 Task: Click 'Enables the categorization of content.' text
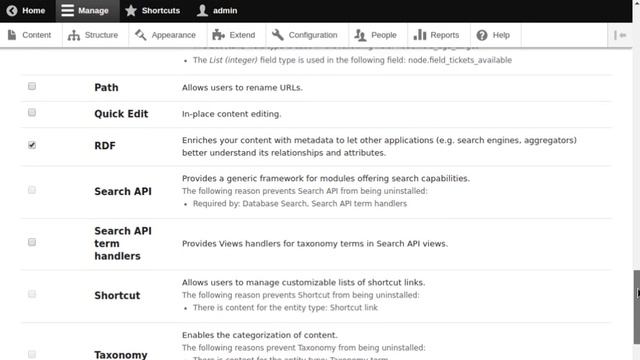point(260,335)
